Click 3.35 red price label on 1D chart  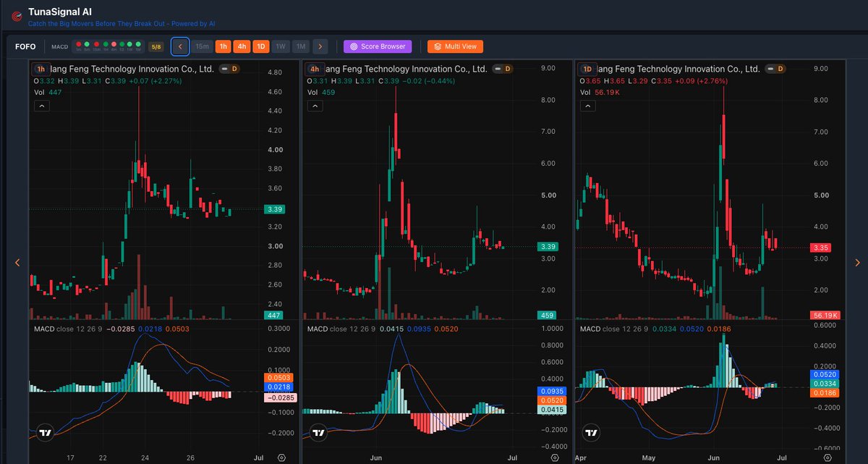tap(820, 248)
